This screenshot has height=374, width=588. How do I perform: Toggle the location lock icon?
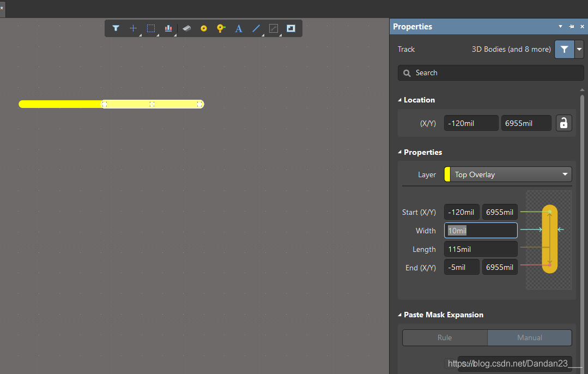pyautogui.click(x=563, y=123)
